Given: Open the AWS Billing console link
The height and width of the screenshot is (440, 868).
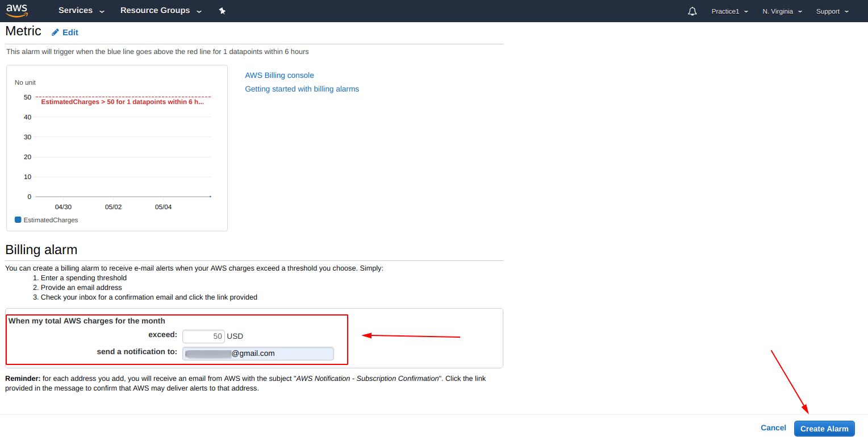Looking at the screenshot, I should (279, 75).
